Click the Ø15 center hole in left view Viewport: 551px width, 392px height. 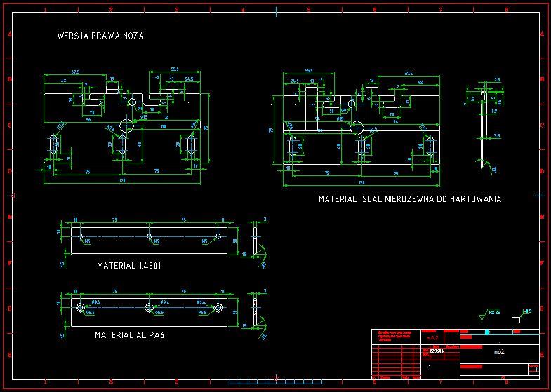(126, 125)
